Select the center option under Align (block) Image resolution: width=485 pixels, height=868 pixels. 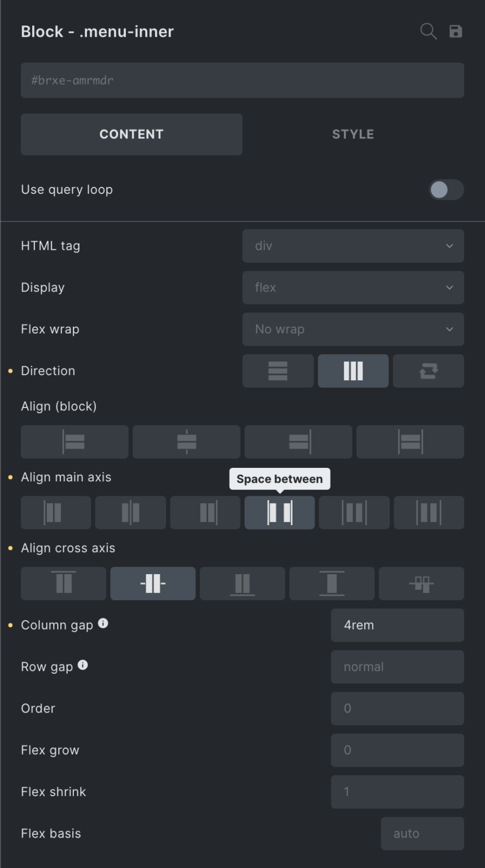[186, 442]
